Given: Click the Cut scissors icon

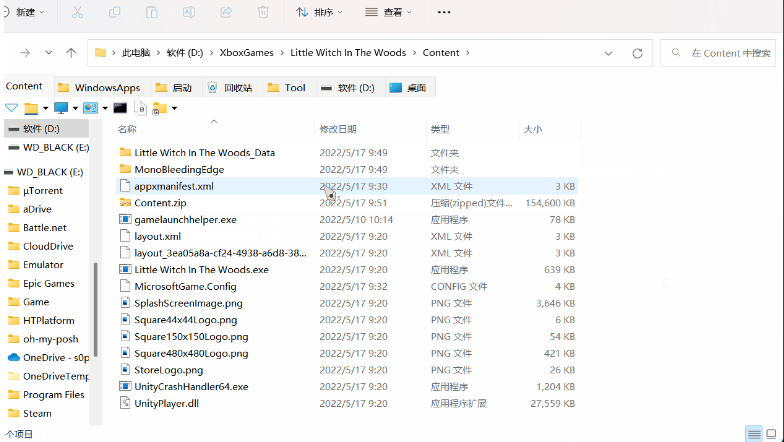Looking at the screenshot, I should [78, 12].
